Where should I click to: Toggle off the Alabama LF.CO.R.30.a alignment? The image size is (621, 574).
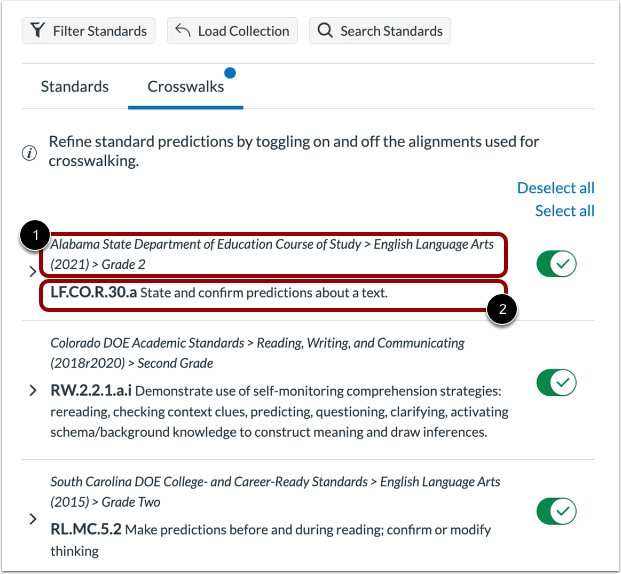click(x=556, y=263)
